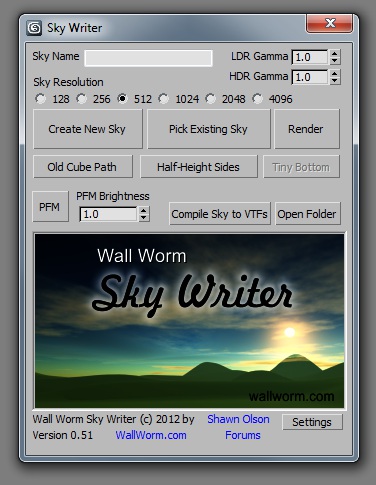Close the Sky Writer window
The height and width of the screenshot is (485, 376).
click(x=329, y=23)
